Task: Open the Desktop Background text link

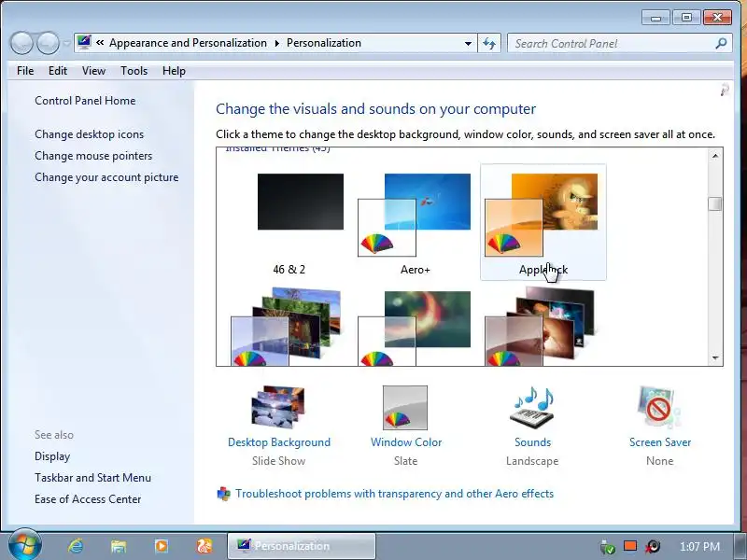Action: pyautogui.click(x=279, y=442)
